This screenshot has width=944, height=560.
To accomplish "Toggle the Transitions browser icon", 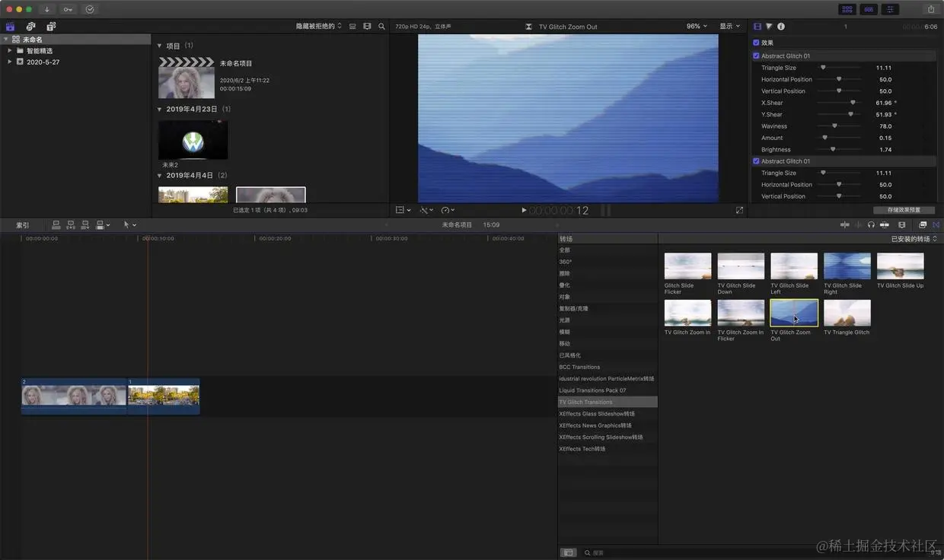I will pyautogui.click(x=936, y=225).
